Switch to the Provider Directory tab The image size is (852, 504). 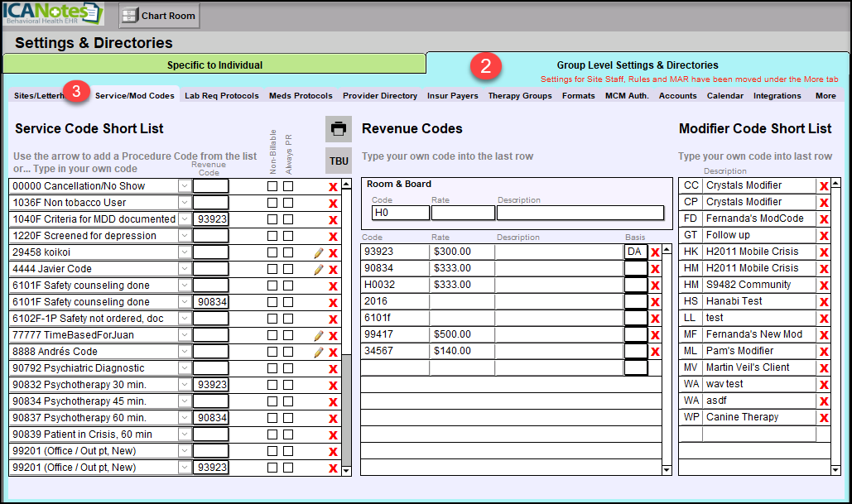point(380,96)
